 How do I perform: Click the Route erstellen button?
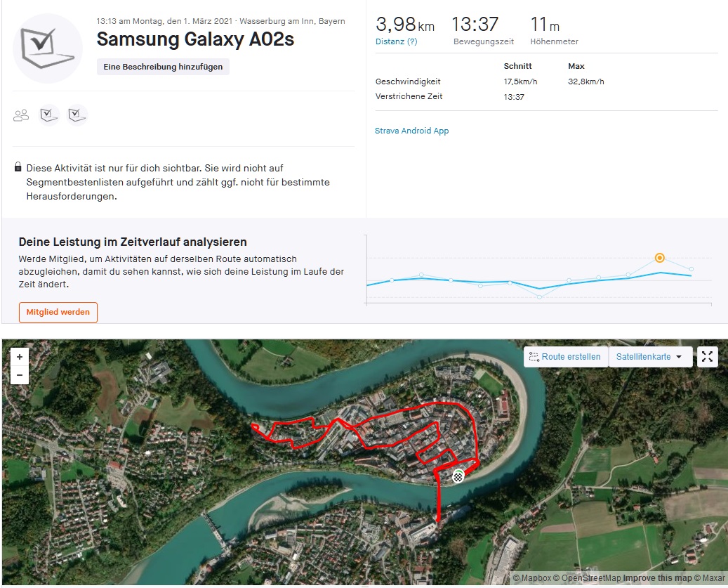coord(566,357)
